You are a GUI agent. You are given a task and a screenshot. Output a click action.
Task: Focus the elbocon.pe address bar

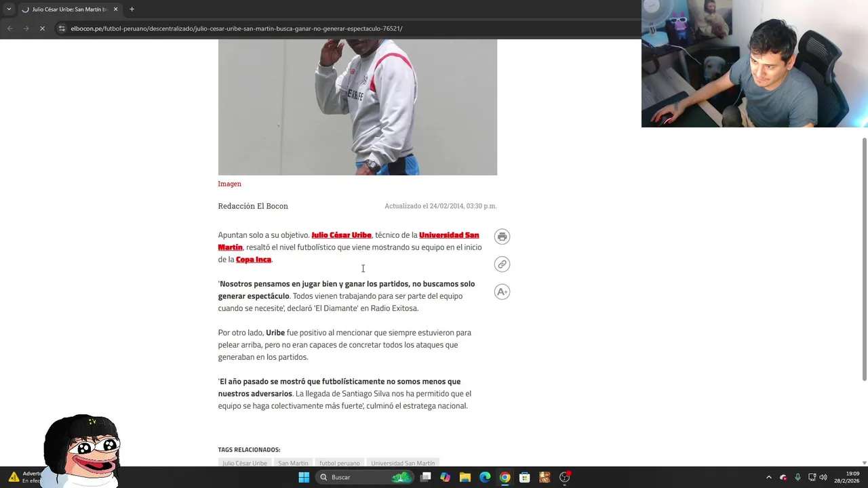click(x=237, y=28)
